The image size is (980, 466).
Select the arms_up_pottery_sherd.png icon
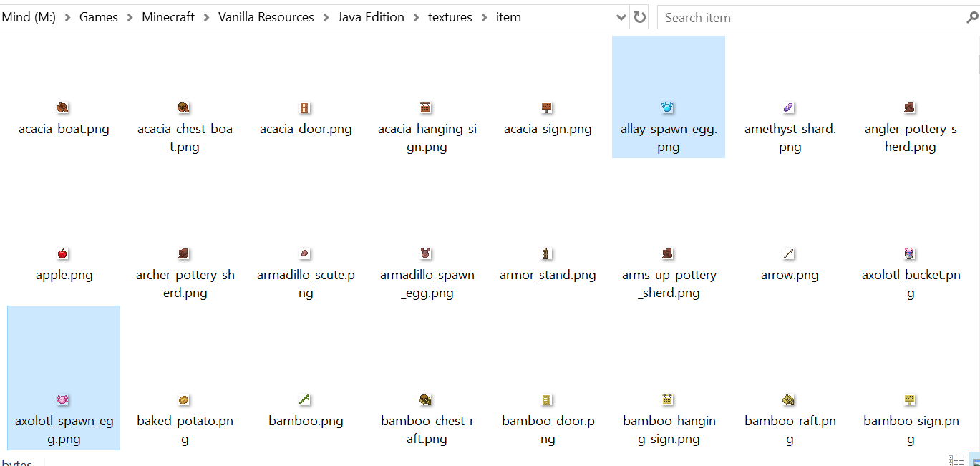tap(668, 254)
